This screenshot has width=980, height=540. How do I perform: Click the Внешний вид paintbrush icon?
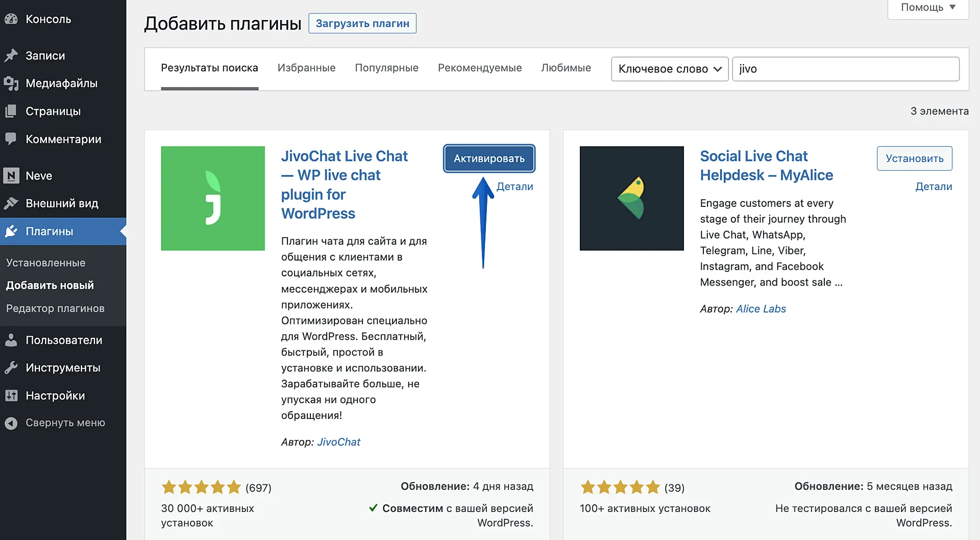click(x=11, y=203)
